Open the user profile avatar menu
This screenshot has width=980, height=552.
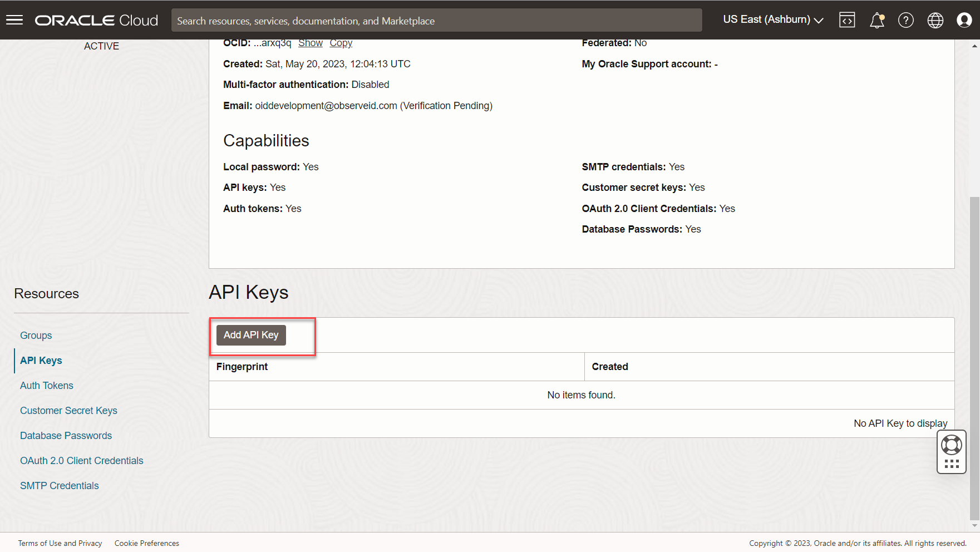coord(964,20)
